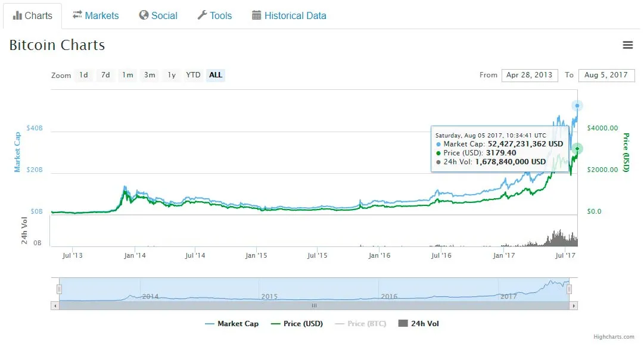This screenshot has height=347, width=644.
Task: Go to the Tools tab
Action: coord(215,15)
